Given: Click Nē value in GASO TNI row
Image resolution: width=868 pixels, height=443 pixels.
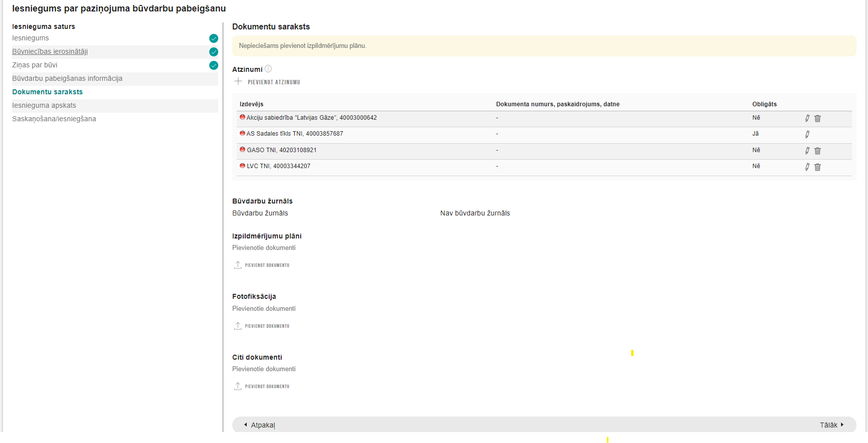Looking at the screenshot, I should point(756,150).
